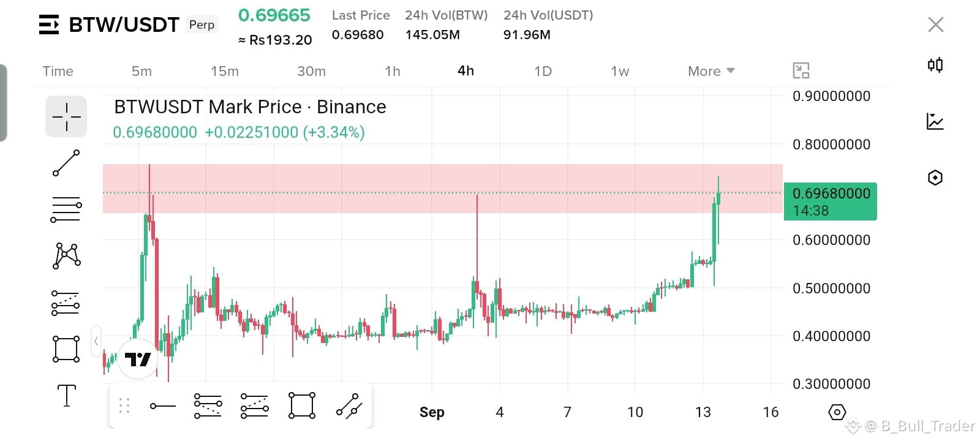Collapse the drawing toolbar side arrow
The image size is (980, 441).
click(x=96, y=342)
